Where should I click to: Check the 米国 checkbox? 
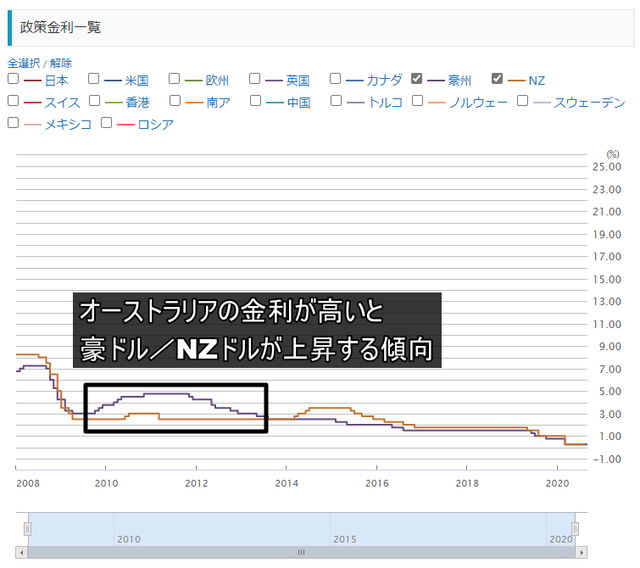pyautogui.click(x=93, y=78)
